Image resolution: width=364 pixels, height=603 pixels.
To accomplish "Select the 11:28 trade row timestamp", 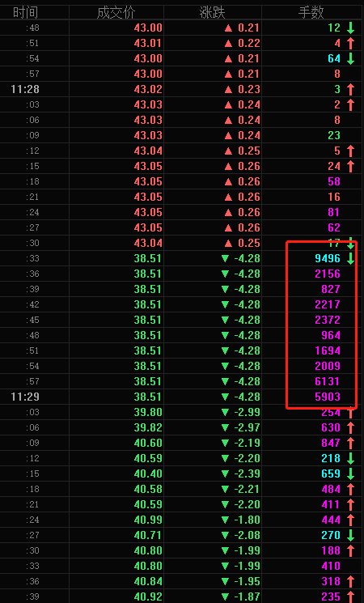I will [x=25, y=89].
